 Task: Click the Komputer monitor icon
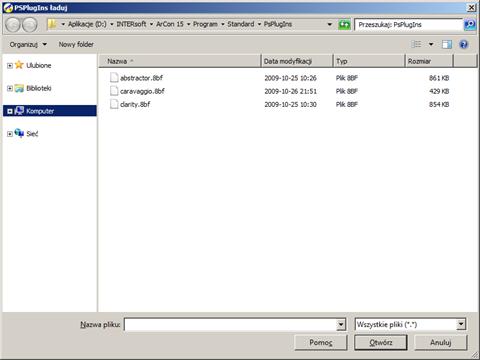[x=19, y=111]
